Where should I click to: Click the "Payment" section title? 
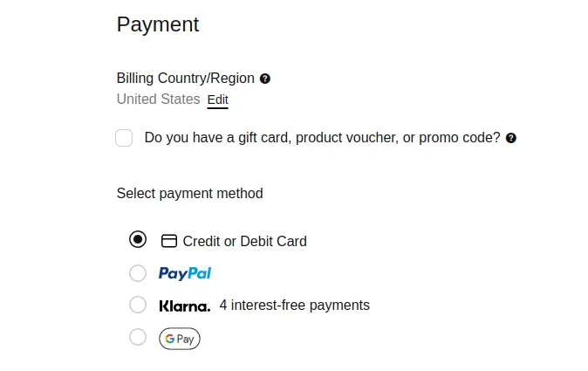158,24
